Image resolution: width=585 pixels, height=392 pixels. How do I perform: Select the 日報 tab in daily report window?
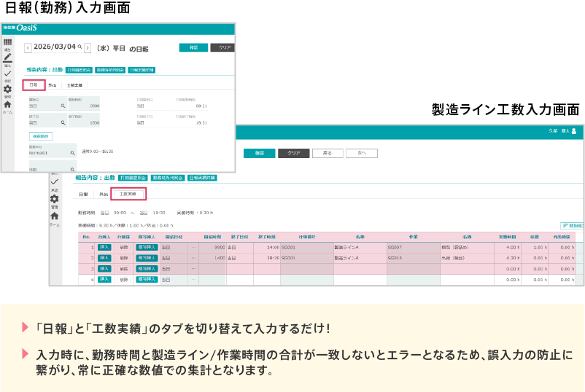pos(34,85)
